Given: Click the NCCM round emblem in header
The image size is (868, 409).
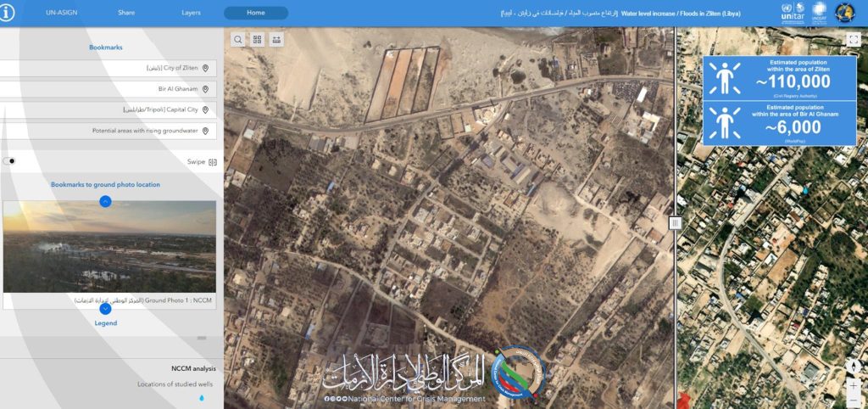Looking at the screenshot, I should coord(845,13).
